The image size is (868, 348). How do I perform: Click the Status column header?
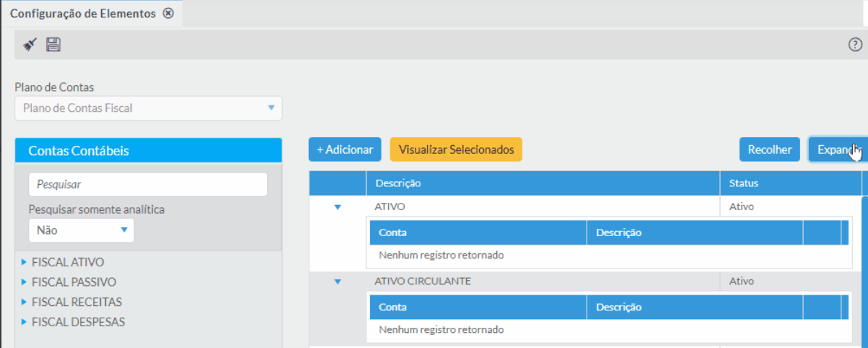[x=790, y=183]
